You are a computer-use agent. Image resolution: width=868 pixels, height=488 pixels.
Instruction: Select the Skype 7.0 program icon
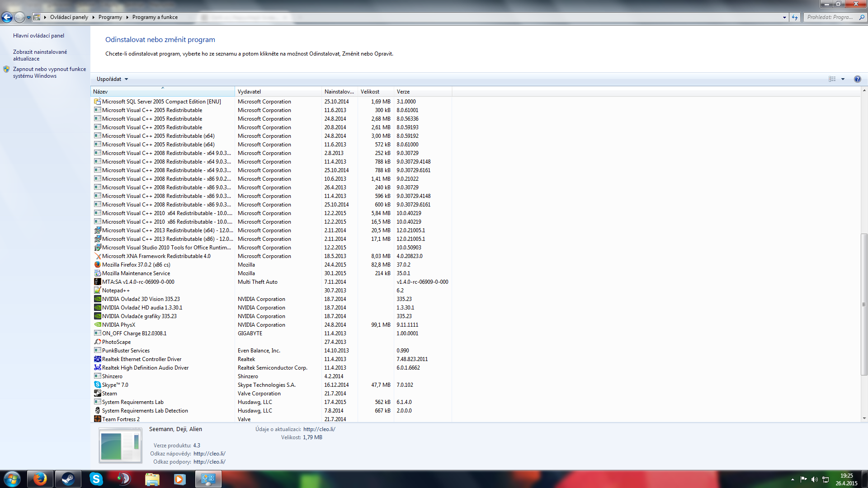(97, 385)
